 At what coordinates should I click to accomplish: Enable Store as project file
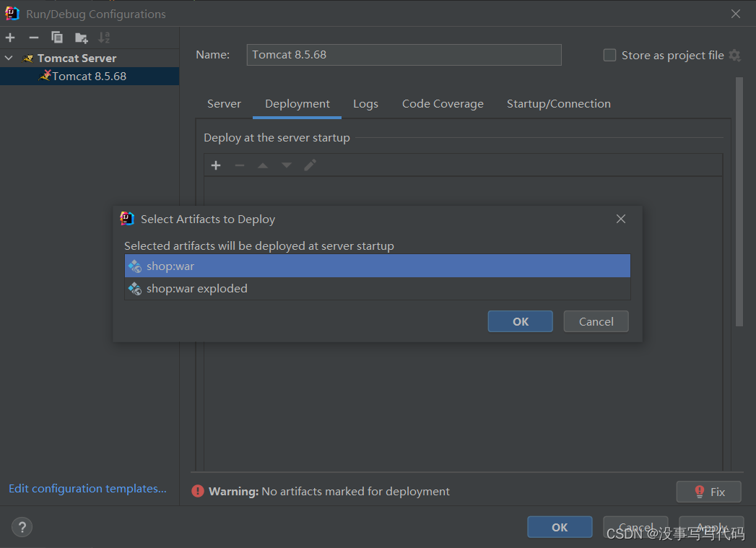point(609,56)
